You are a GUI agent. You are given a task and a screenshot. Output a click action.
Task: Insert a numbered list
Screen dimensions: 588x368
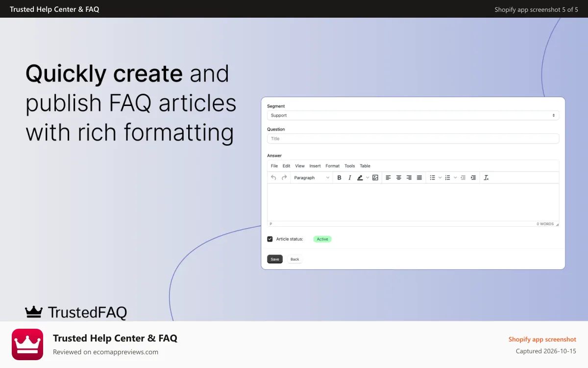(x=447, y=178)
